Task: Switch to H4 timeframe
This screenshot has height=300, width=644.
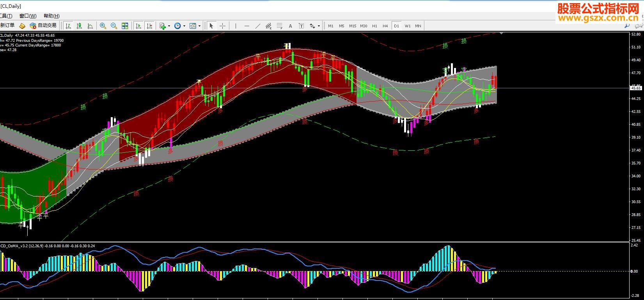Action: 385,26
